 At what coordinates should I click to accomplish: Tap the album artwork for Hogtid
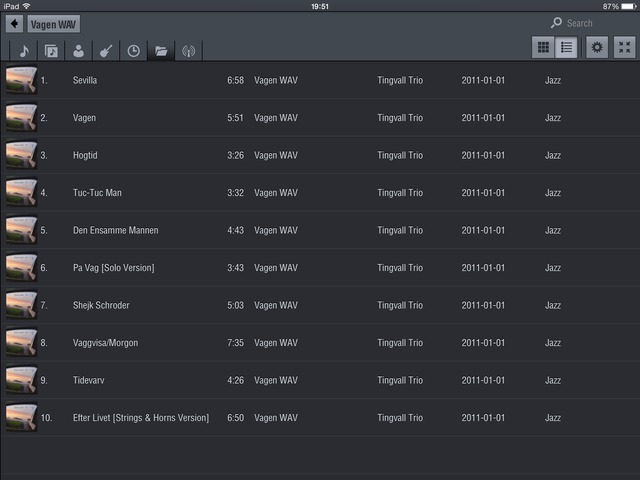[21, 155]
